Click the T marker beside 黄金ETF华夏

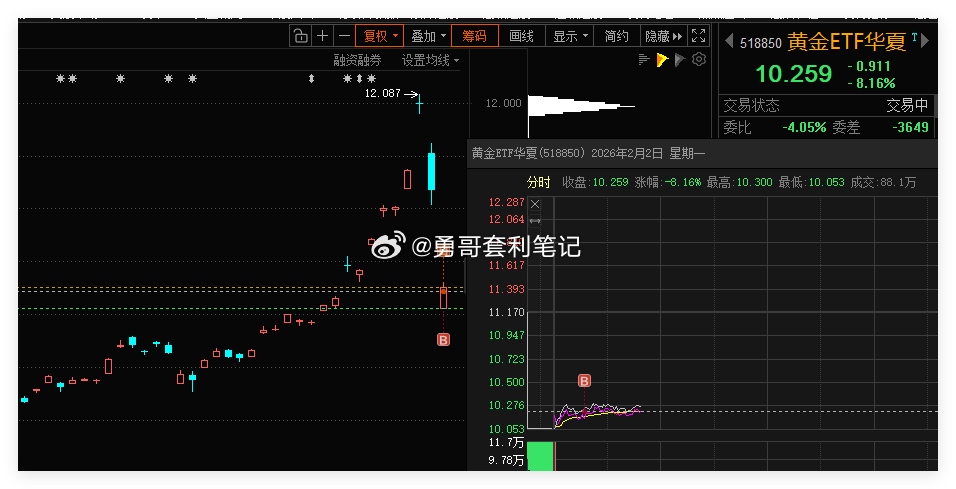coord(914,37)
